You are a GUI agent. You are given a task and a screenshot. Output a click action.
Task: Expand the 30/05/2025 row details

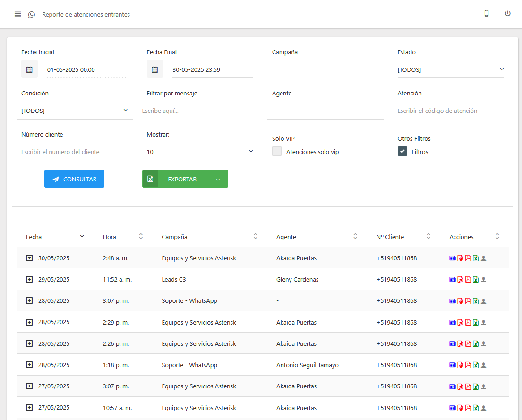tap(29, 258)
